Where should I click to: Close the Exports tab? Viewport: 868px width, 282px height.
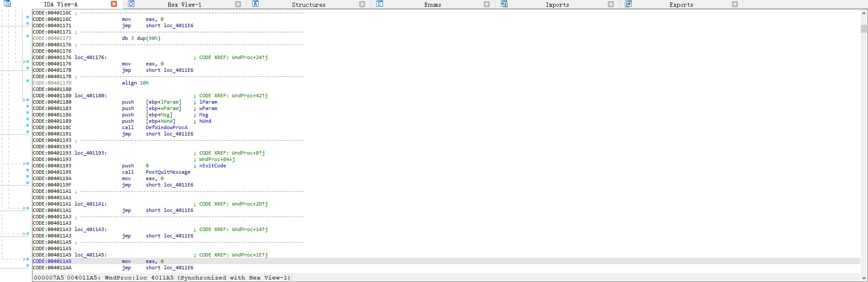click(735, 4)
